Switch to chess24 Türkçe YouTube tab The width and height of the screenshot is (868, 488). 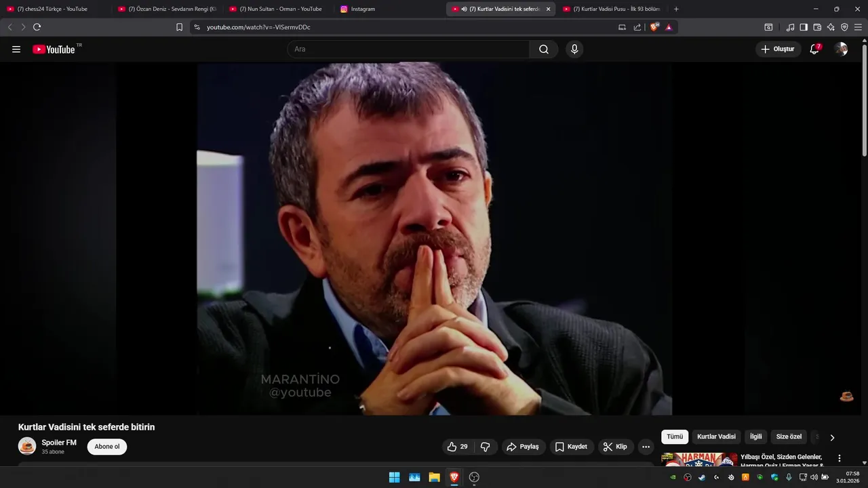click(56, 9)
